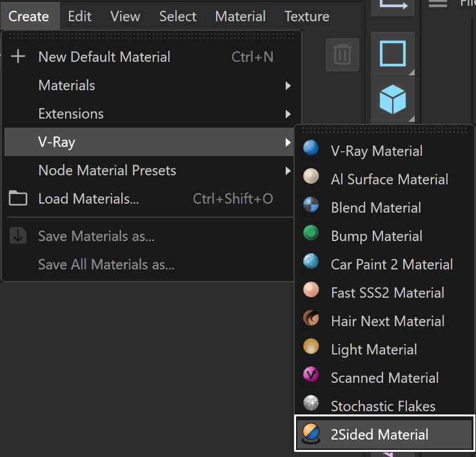Viewport: 476px width, 457px height.
Task: Click the sparkly Stochastic Flakes sphere icon
Action: [311, 404]
